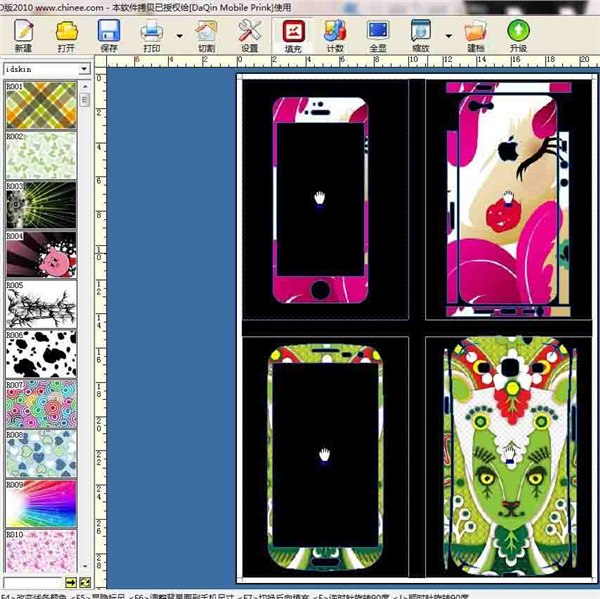
Task: Click the pattern list scroll down arrow
Action: tap(85, 566)
